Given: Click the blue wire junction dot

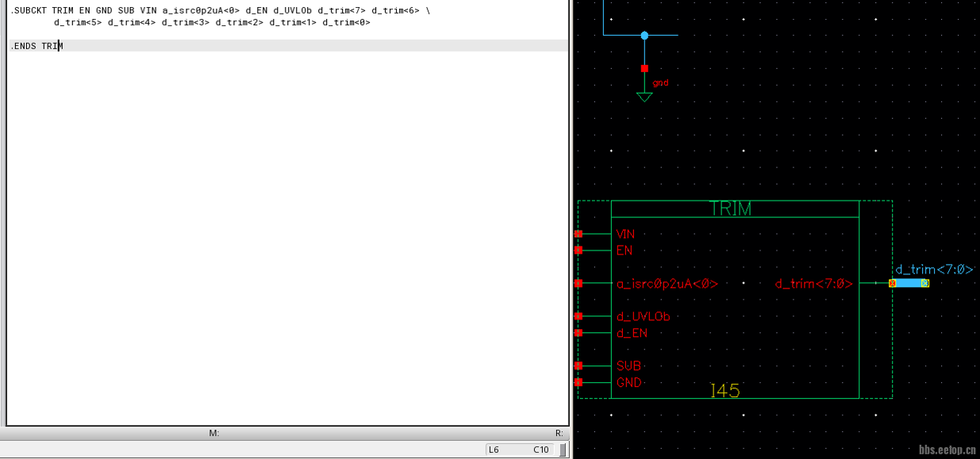Looking at the screenshot, I should pyautogui.click(x=644, y=36).
